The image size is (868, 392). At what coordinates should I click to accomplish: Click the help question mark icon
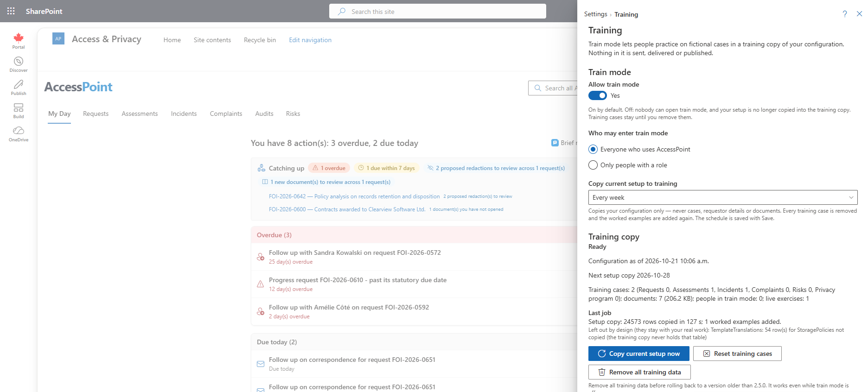click(x=845, y=14)
